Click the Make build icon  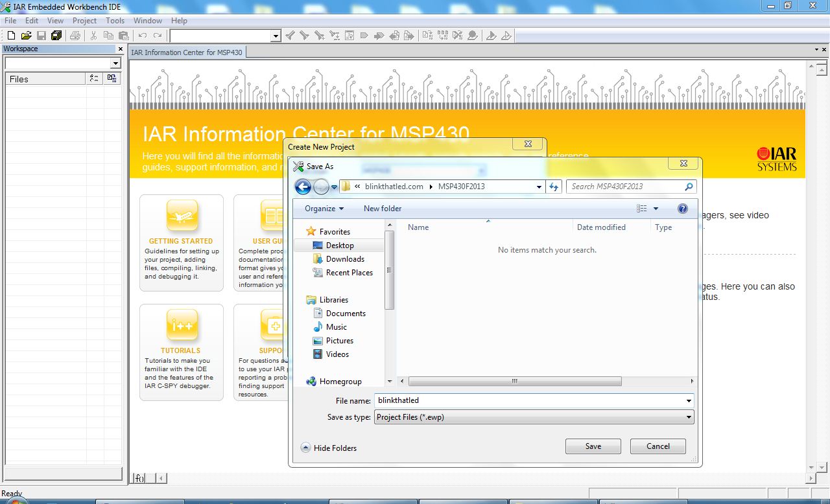click(443, 36)
